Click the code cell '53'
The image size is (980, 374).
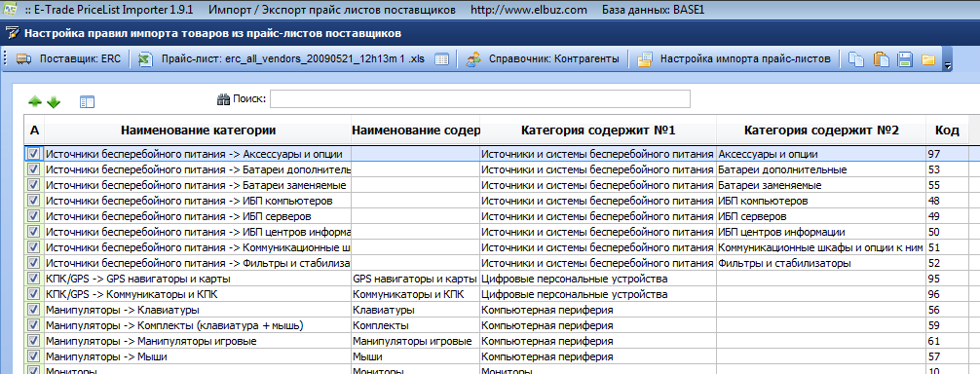point(947,169)
